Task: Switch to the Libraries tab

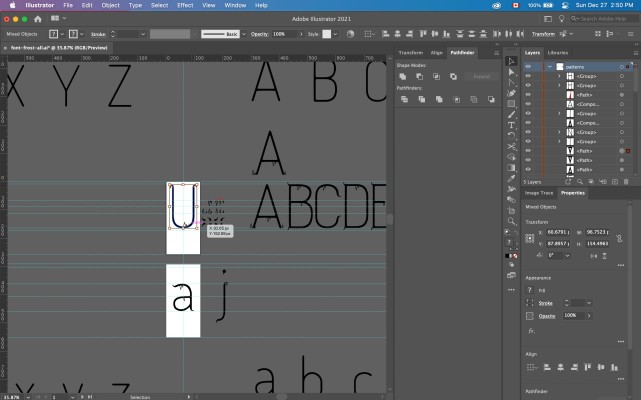Action: coord(558,52)
